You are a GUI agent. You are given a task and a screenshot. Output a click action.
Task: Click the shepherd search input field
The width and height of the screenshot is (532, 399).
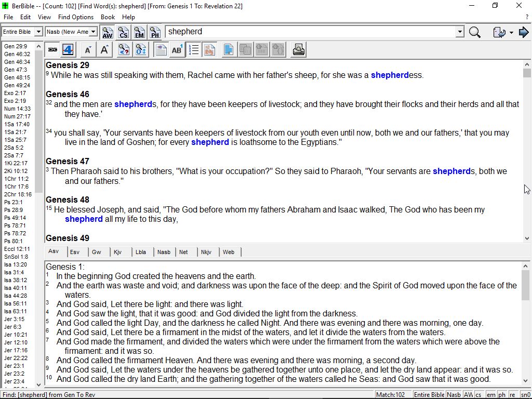(x=311, y=32)
